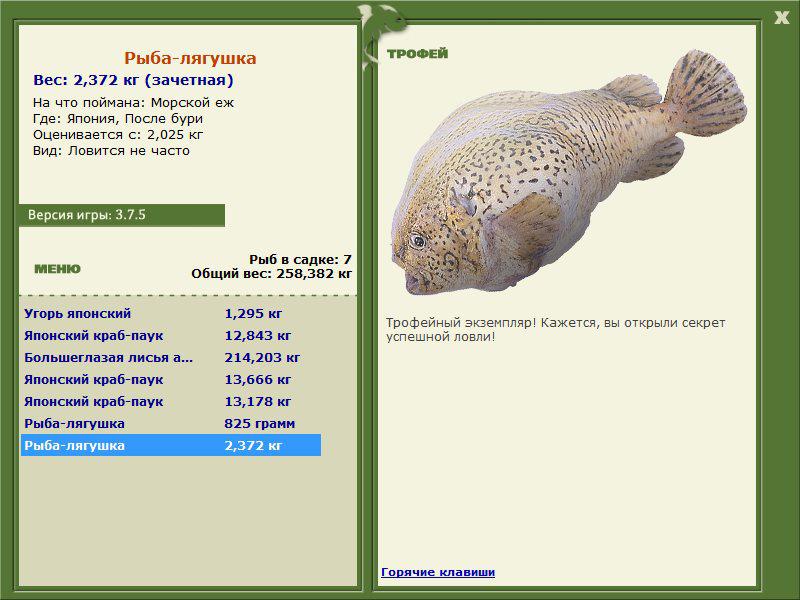Open the МЕНЮ button
The image size is (800, 600).
(57, 269)
